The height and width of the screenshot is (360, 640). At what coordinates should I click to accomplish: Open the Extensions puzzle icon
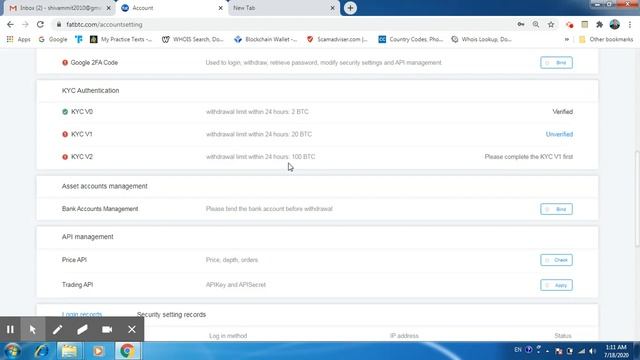(x=600, y=24)
